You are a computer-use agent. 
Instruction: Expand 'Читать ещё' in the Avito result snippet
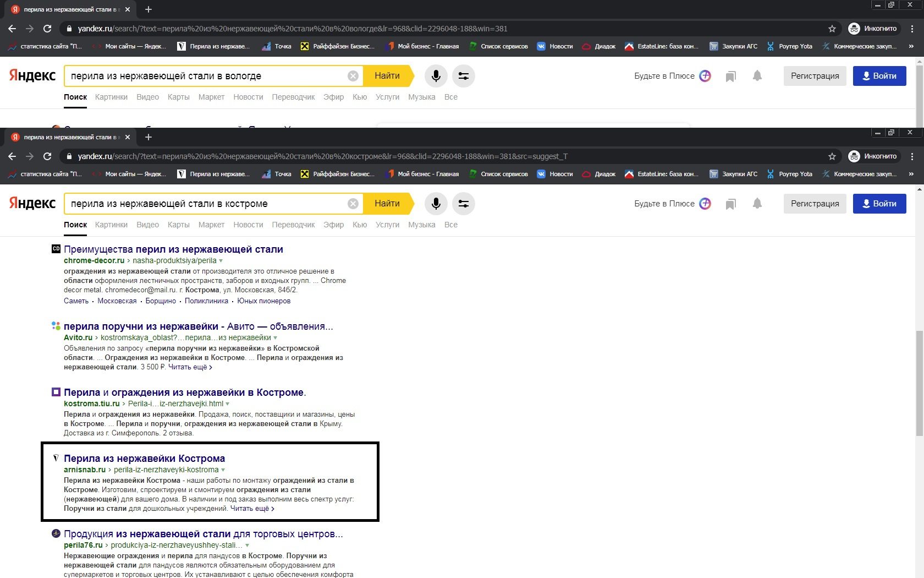pyautogui.click(x=190, y=367)
